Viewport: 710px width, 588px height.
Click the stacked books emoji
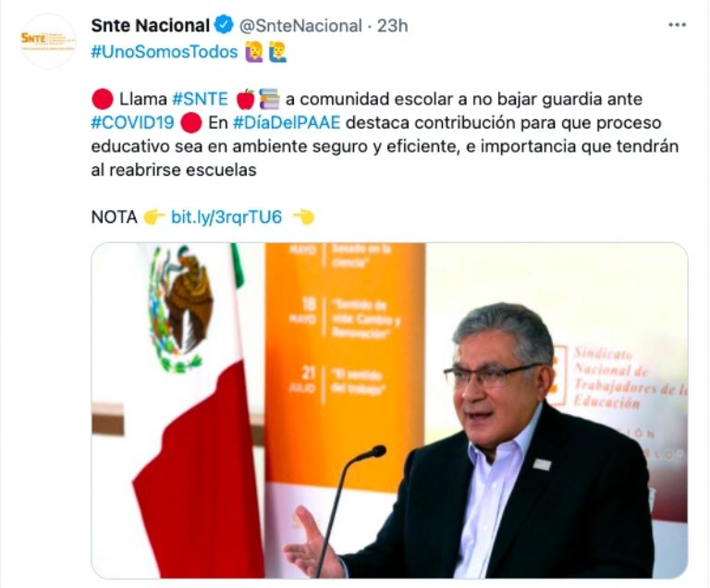[269, 99]
